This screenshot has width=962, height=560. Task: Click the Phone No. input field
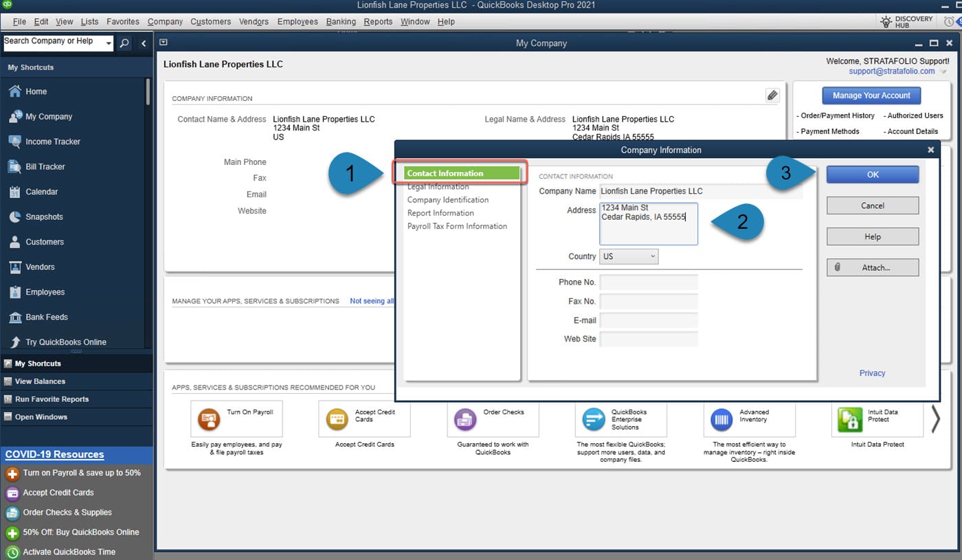tap(649, 282)
